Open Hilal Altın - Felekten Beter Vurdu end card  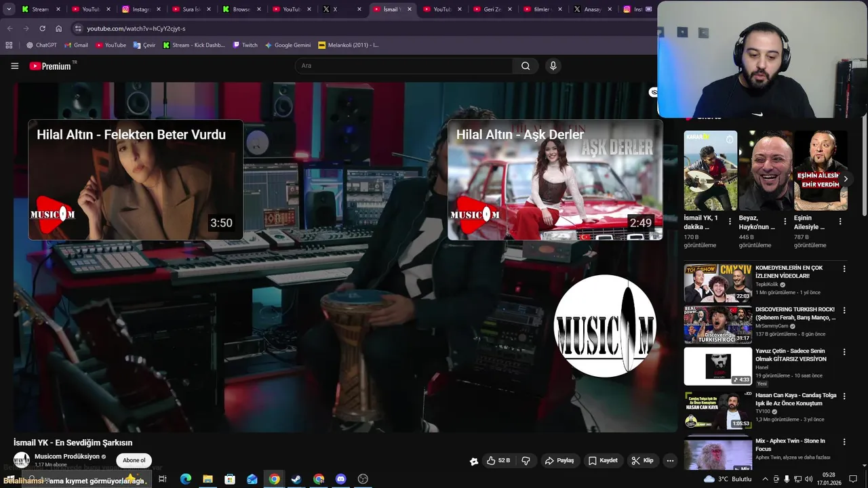pos(136,180)
